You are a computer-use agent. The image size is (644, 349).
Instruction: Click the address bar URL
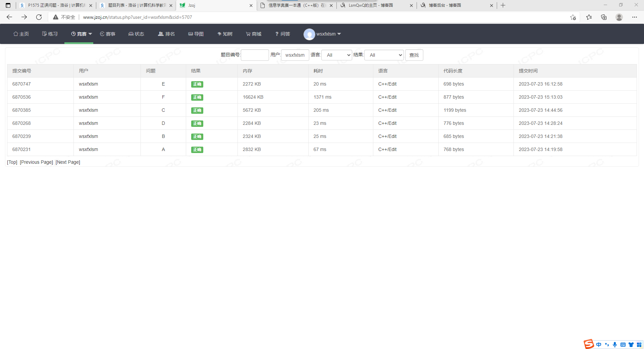(138, 17)
